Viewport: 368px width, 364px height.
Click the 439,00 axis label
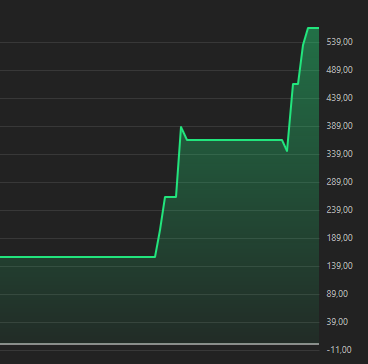pyautogui.click(x=340, y=98)
